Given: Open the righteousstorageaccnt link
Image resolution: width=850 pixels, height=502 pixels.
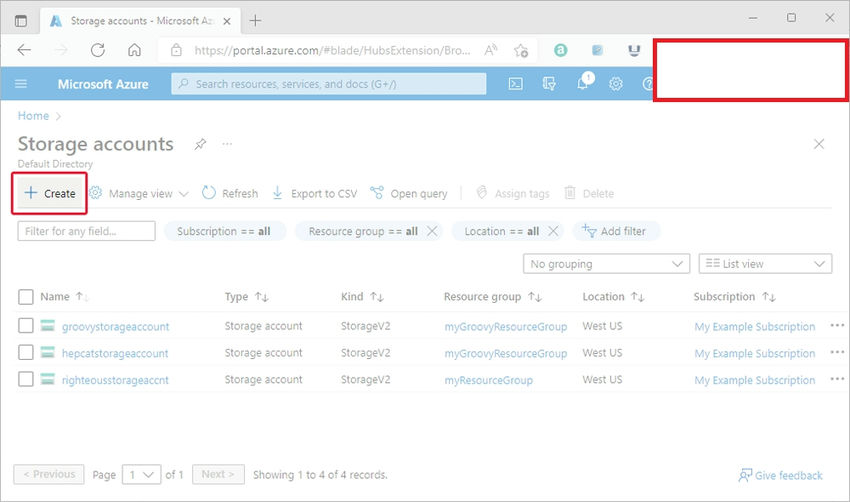Looking at the screenshot, I should point(115,380).
